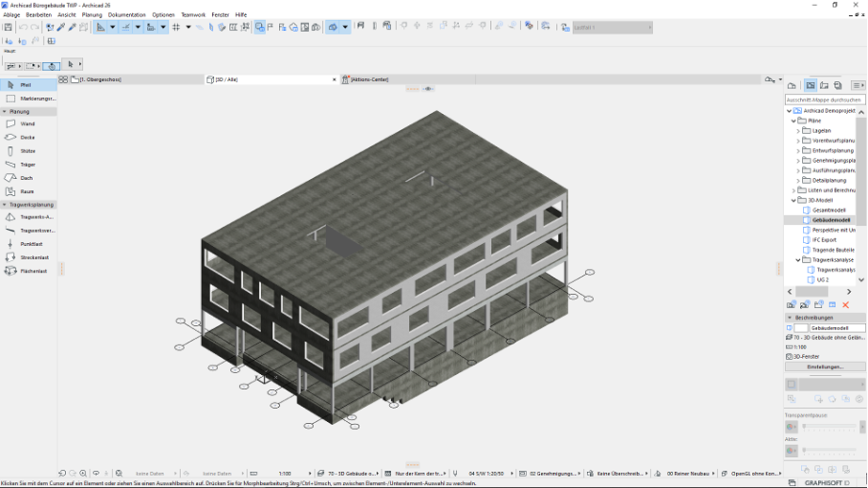Image resolution: width=868 pixels, height=488 pixels.
Task: Collapse the 3D-Modell folder in navigator
Action: 792,201
